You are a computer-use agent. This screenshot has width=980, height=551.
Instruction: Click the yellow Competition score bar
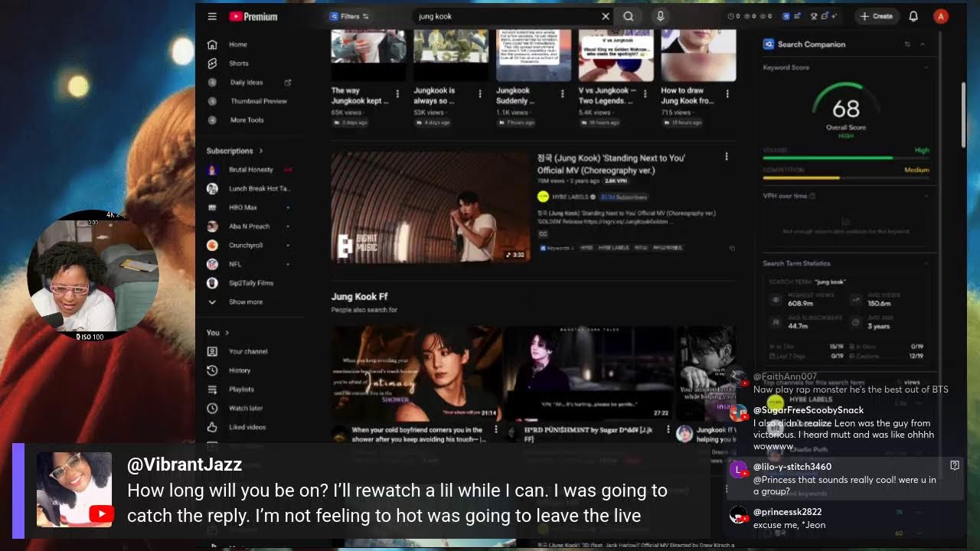[802, 178]
